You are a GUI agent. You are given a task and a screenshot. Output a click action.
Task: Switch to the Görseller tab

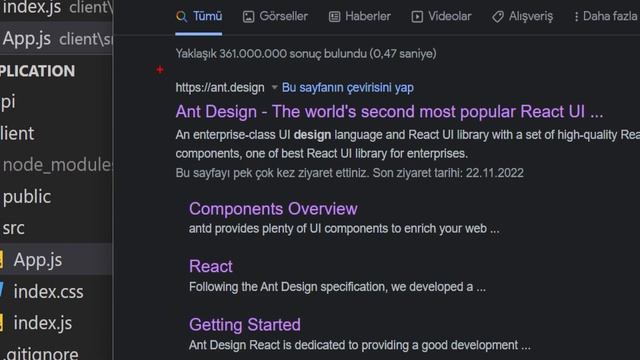tap(276, 16)
